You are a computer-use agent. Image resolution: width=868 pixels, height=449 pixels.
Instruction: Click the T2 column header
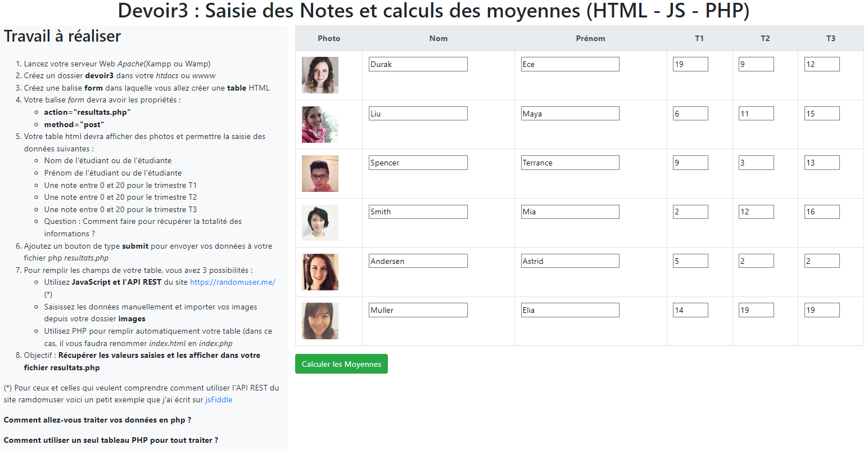pos(765,38)
